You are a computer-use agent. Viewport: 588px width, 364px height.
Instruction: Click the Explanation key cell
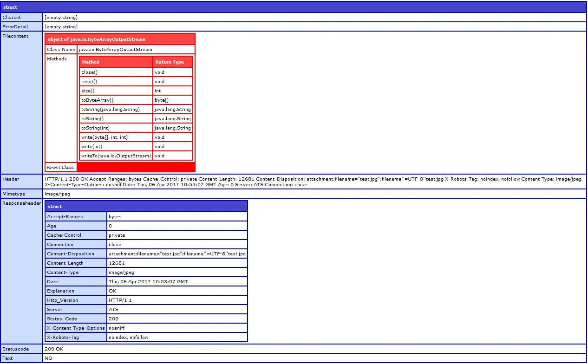pyautogui.click(x=76, y=291)
